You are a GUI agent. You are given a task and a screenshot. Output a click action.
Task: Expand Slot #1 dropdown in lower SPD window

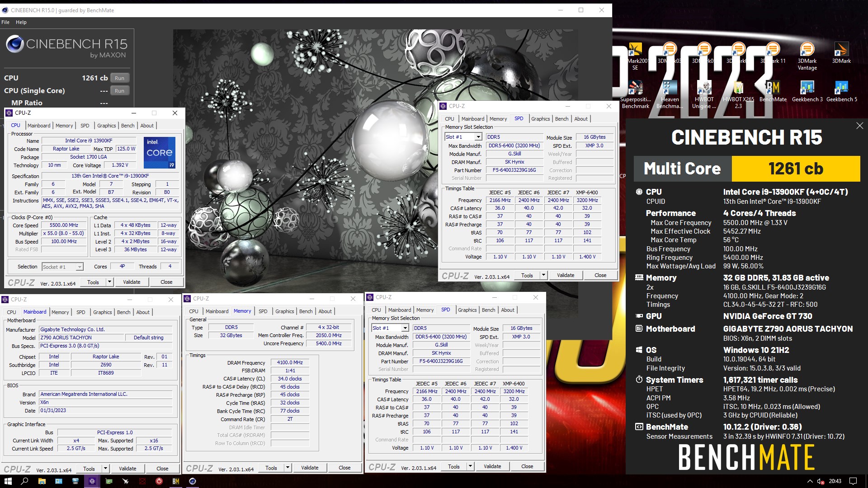click(405, 328)
